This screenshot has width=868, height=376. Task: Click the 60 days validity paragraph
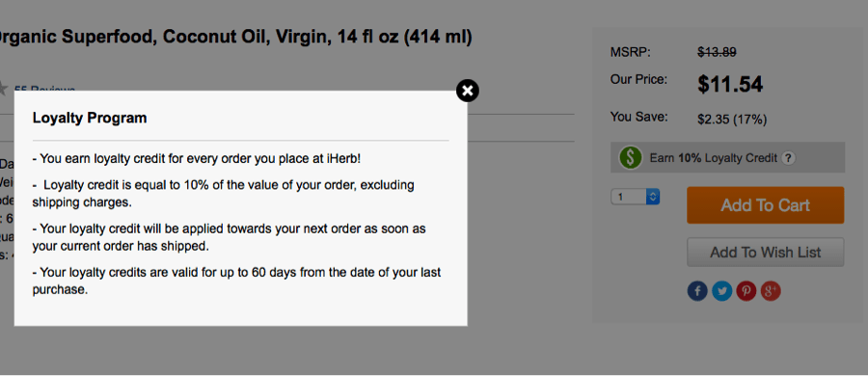tap(237, 281)
